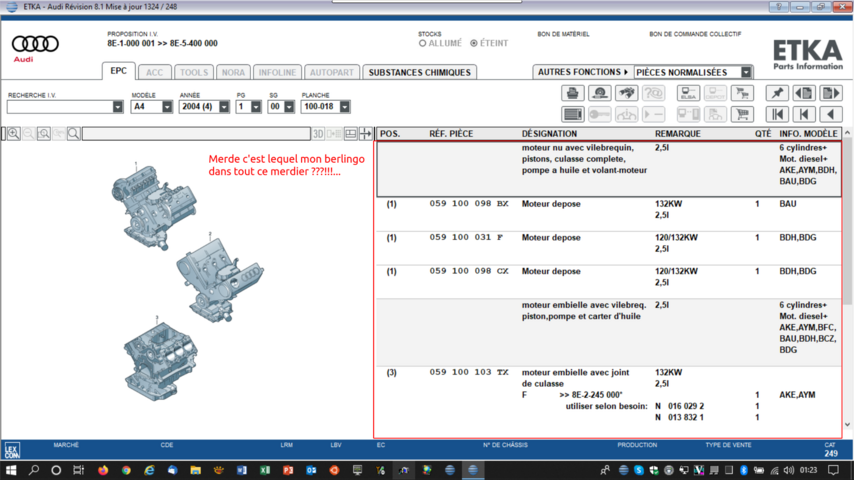The width and height of the screenshot is (854, 480).
Task: Click the dark list panel icon
Action: tap(572, 114)
